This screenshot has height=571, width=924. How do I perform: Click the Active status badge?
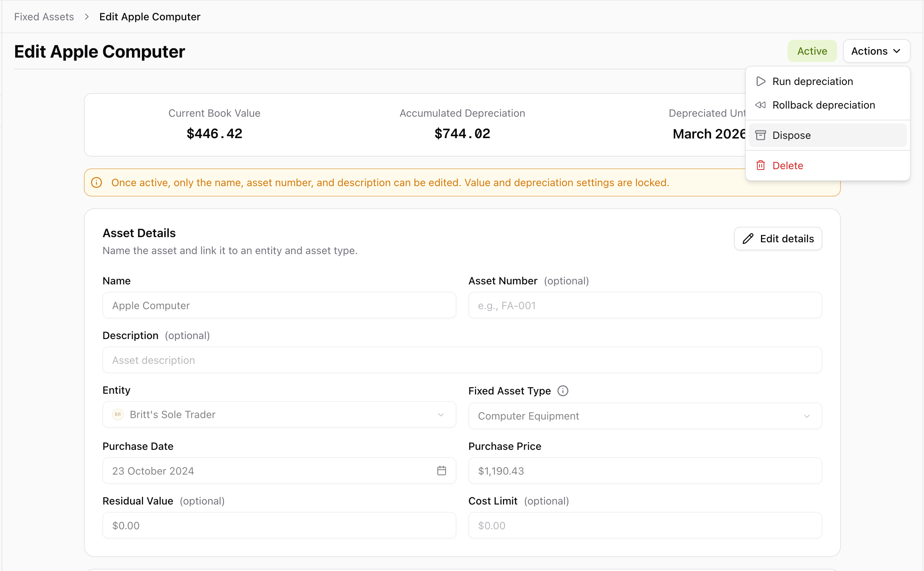[x=812, y=51]
